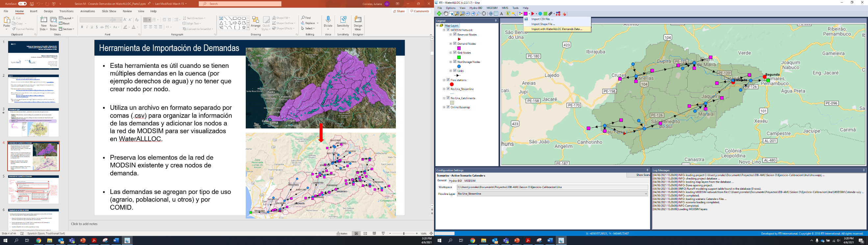Screen dimensions: 868x245
Task: Uncheck the Flow stations layer checkbox
Action: pyautogui.click(x=448, y=80)
